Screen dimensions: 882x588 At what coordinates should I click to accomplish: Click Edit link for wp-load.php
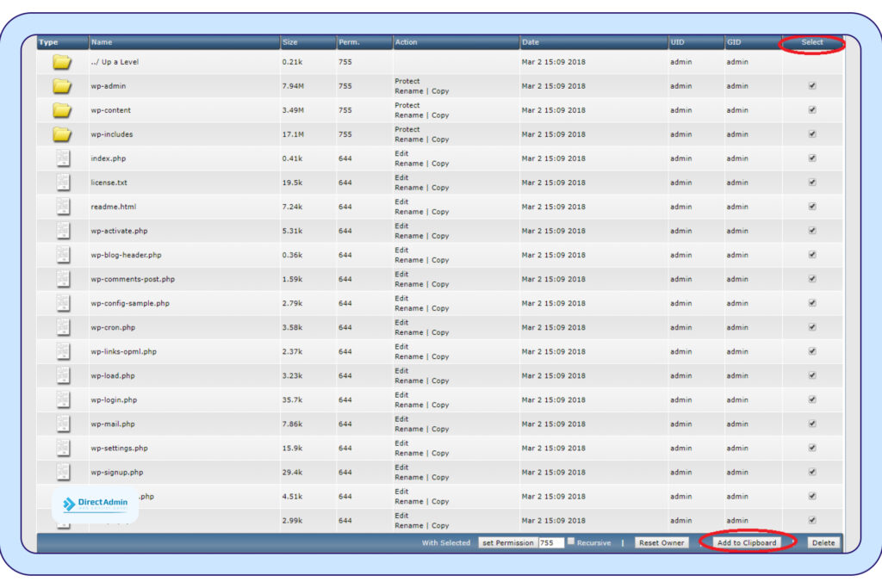(401, 372)
